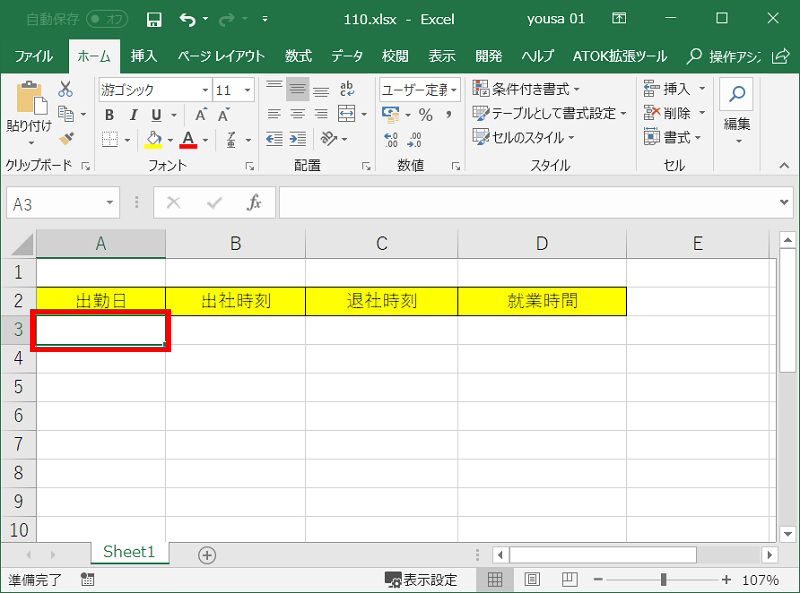The image size is (800, 593).
Task: Center the cell text horizontally
Action: tap(297, 114)
